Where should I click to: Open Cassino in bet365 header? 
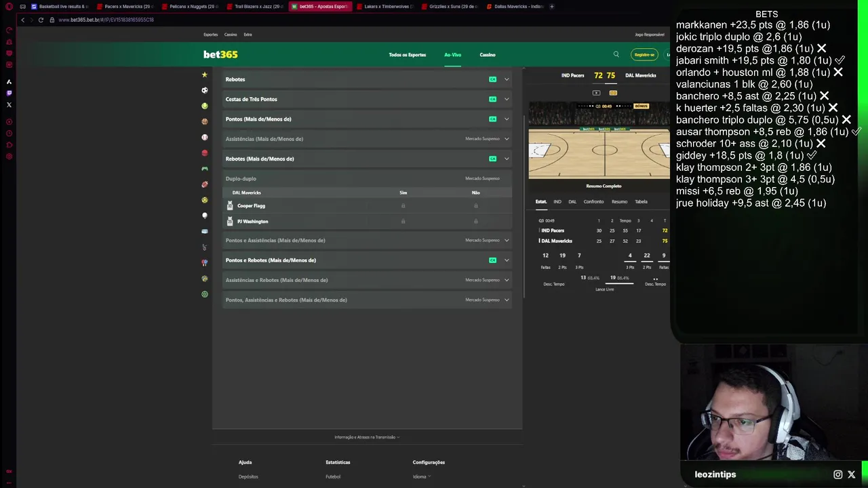coord(488,54)
